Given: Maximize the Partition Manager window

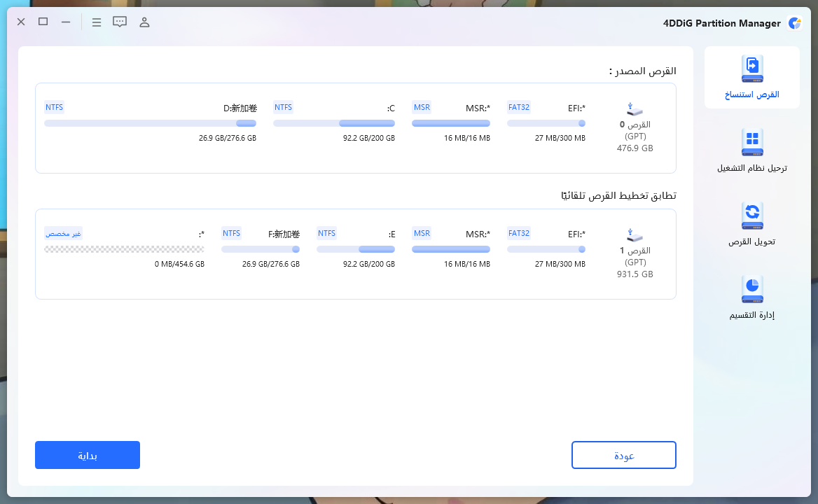Looking at the screenshot, I should (x=43, y=22).
